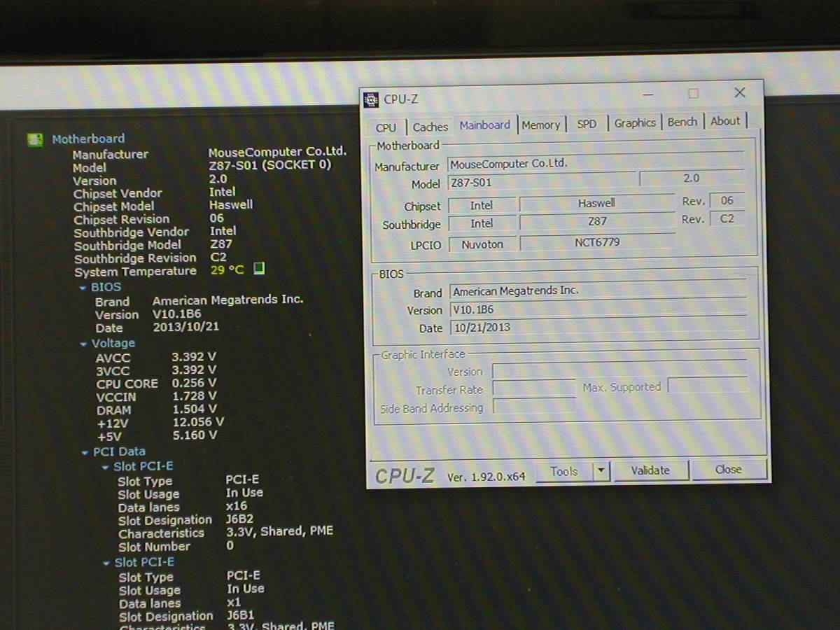
Task: Click the model revision field showing 2.0
Action: tap(691, 178)
